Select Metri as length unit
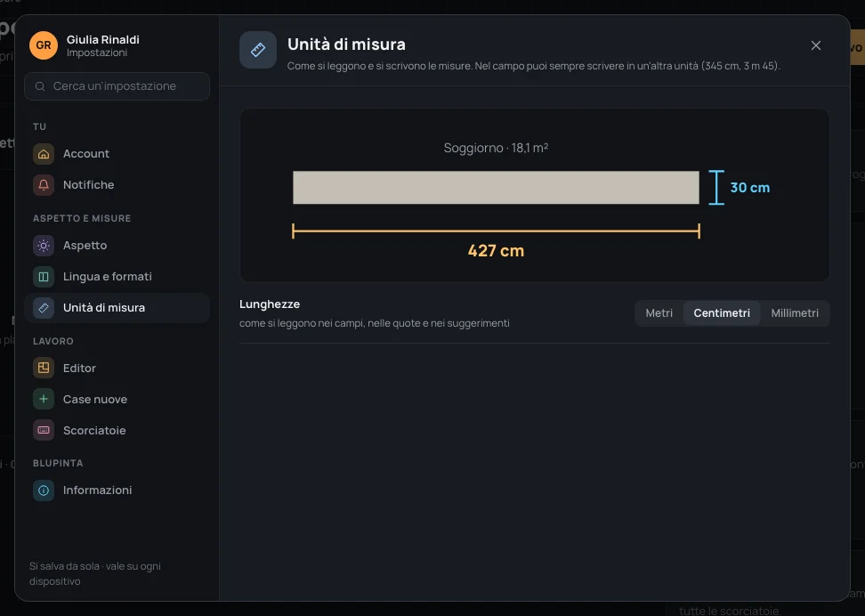This screenshot has height=616, width=865. click(x=659, y=313)
